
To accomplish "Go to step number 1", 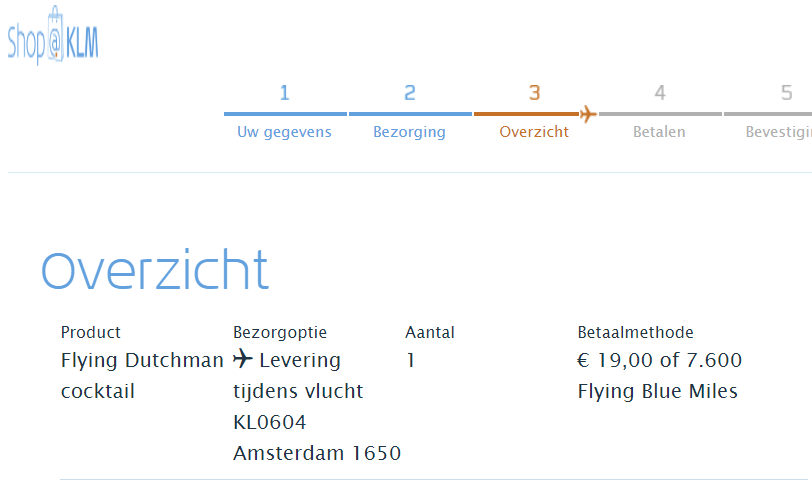I will (285, 94).
